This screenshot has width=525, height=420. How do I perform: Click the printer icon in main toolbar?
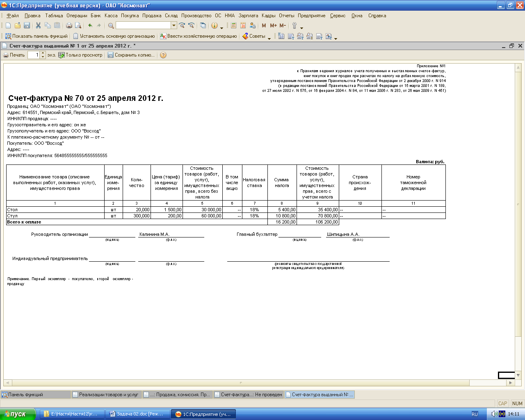[x=69, y=25]
